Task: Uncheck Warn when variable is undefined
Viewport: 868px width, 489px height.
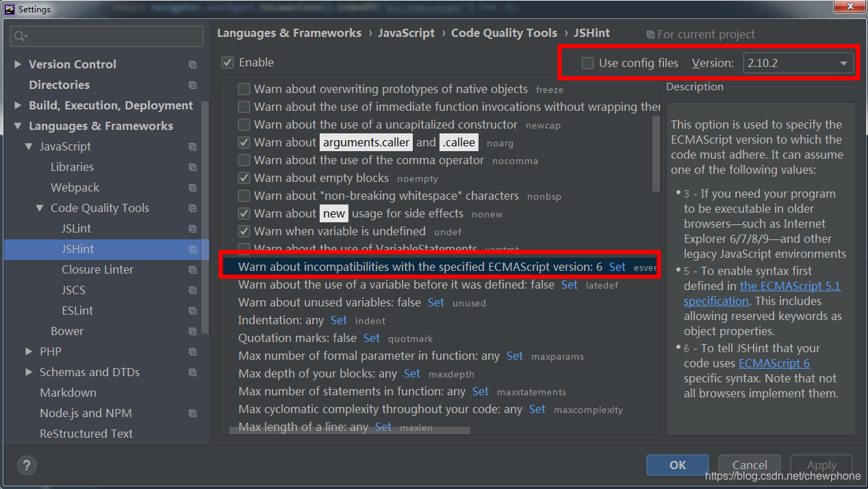Action: tap(244, 231)
